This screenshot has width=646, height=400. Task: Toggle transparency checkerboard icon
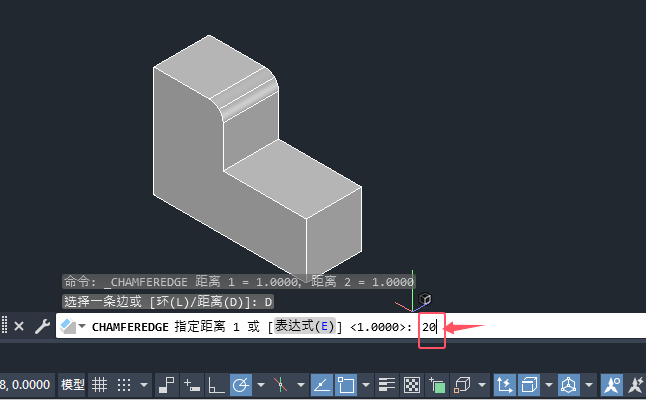click(412, 385)
